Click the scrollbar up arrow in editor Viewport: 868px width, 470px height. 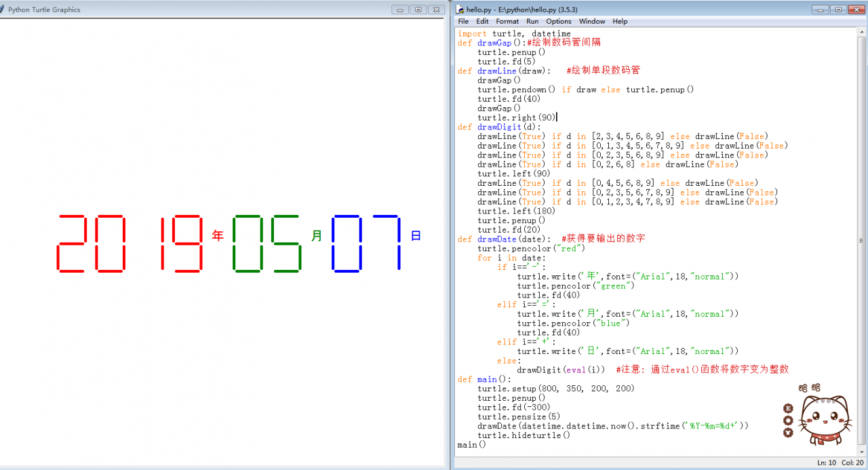pyautogui.click(x=862, y=32)
